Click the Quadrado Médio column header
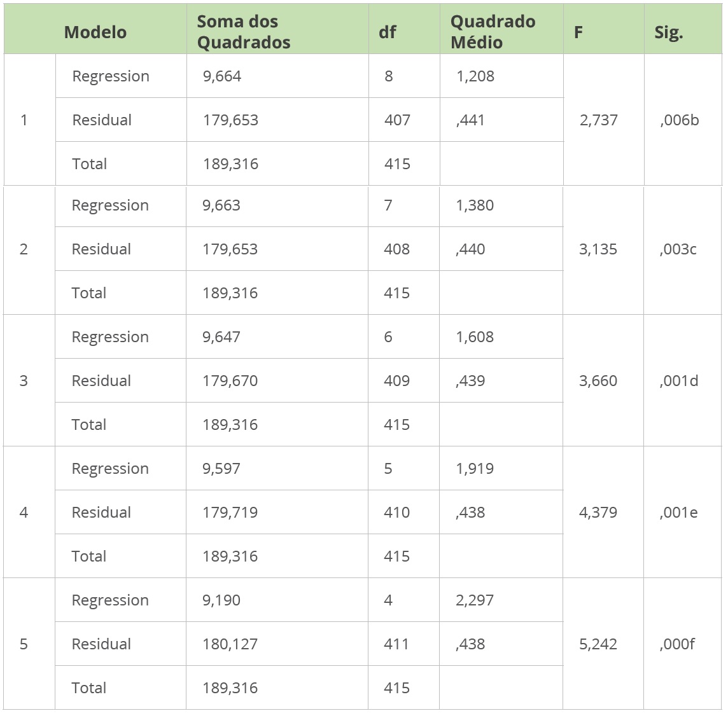The image size is (728, 725). click(x=493, y=32)
